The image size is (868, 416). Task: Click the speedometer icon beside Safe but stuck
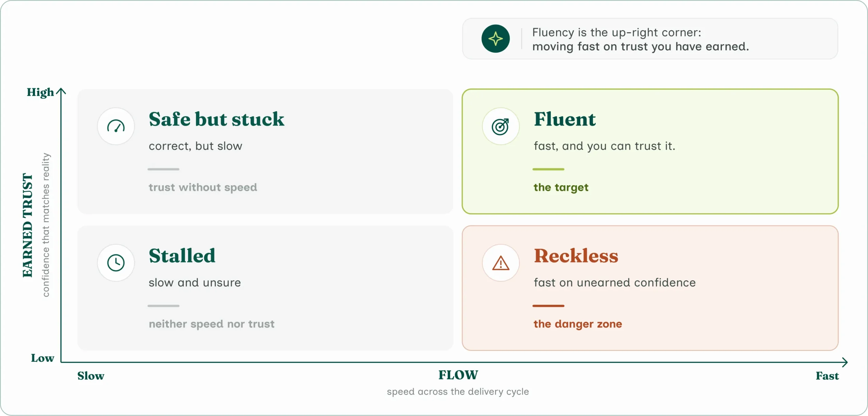click(116, 126)
